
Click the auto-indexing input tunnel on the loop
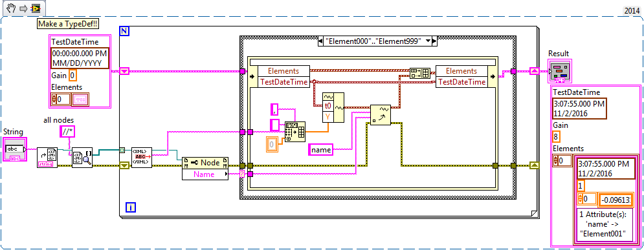[x=122, y=150]
